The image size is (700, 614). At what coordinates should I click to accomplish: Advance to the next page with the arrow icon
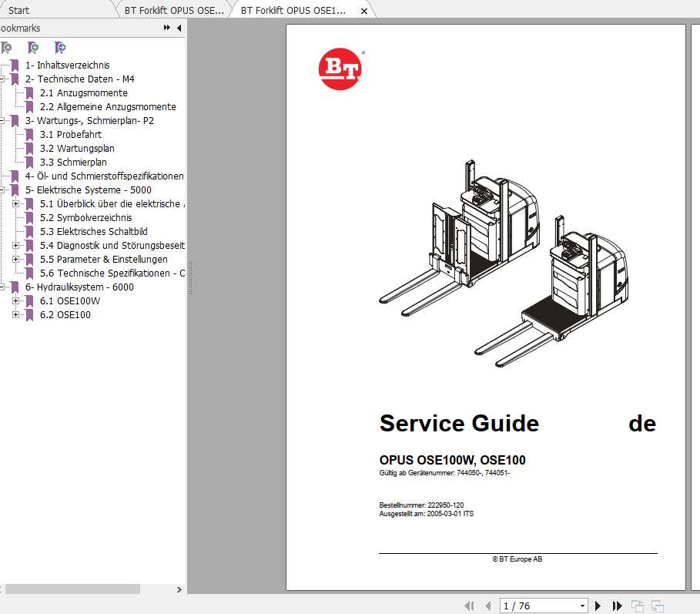[x=598, y=606]
